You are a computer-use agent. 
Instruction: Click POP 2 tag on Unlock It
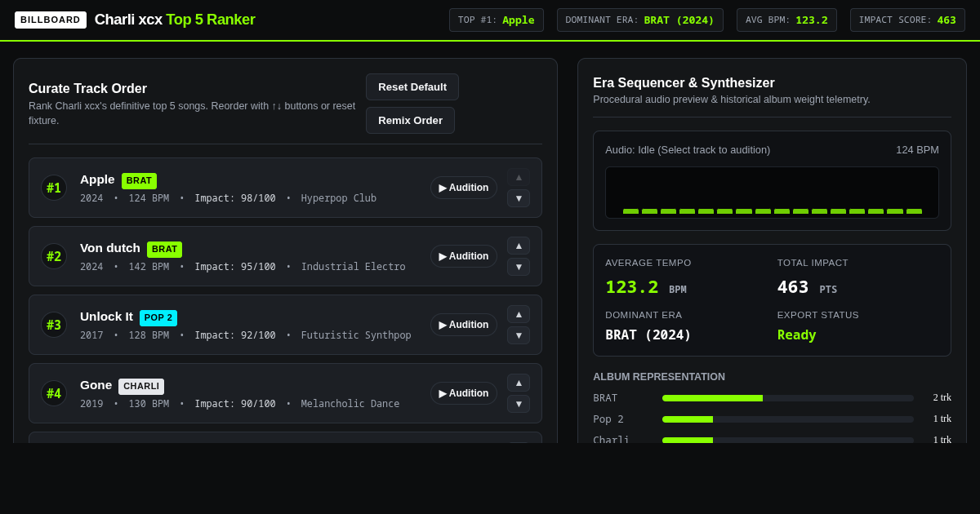coord(158,317)
